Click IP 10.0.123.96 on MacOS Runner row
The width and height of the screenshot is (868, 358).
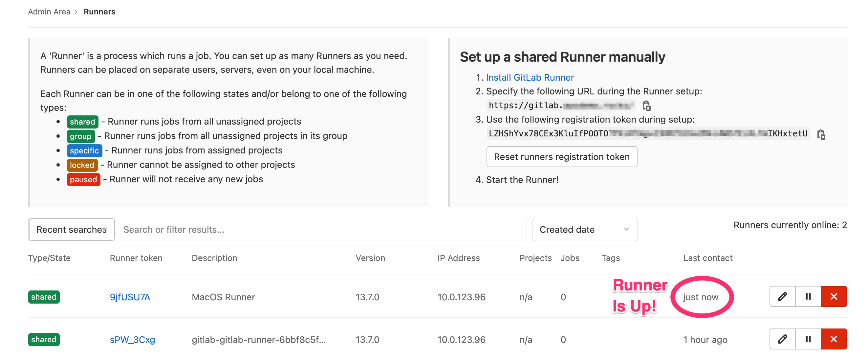click(461, 297)
